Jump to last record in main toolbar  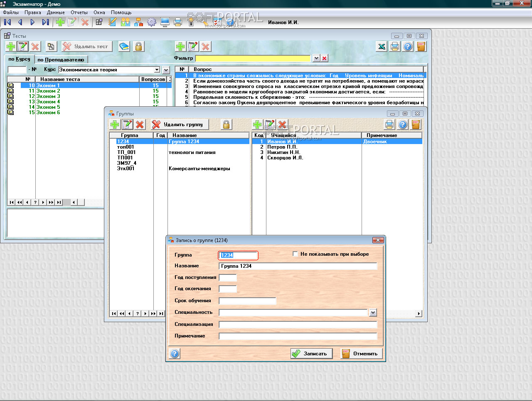(45, 22)
